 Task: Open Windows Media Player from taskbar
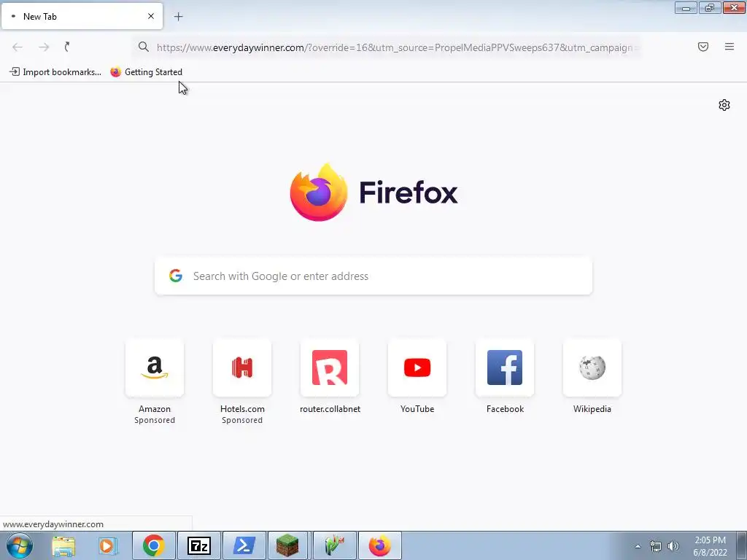[x=108, y=545]
